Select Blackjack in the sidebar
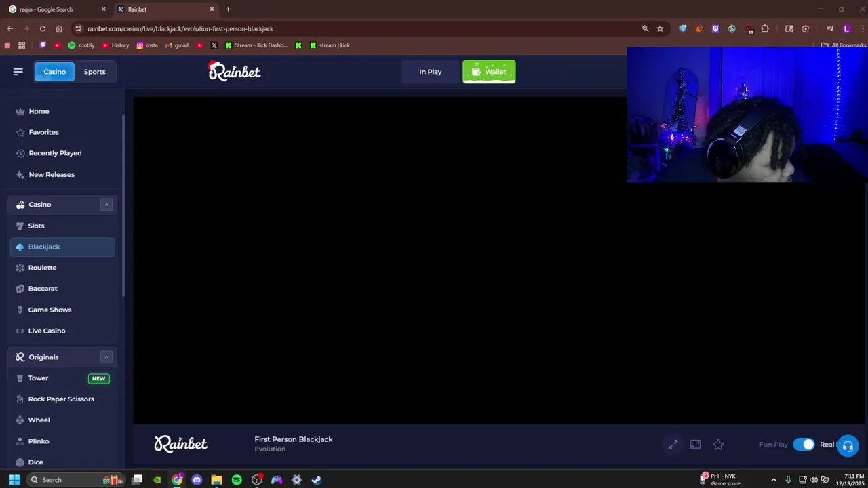This screenshot has width=868, height=488. (62, 247)
